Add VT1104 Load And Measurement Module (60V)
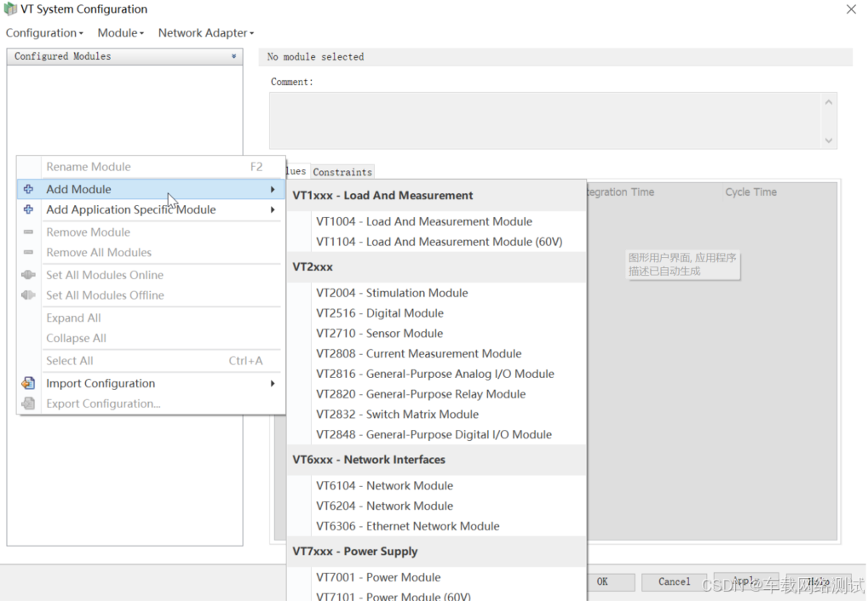This screenshot has width=868, height=601. click(436, 242)
